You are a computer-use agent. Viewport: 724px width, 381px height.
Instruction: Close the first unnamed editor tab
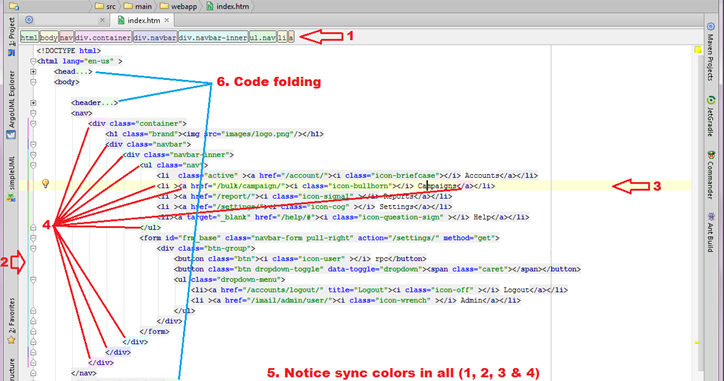point(103,20)
